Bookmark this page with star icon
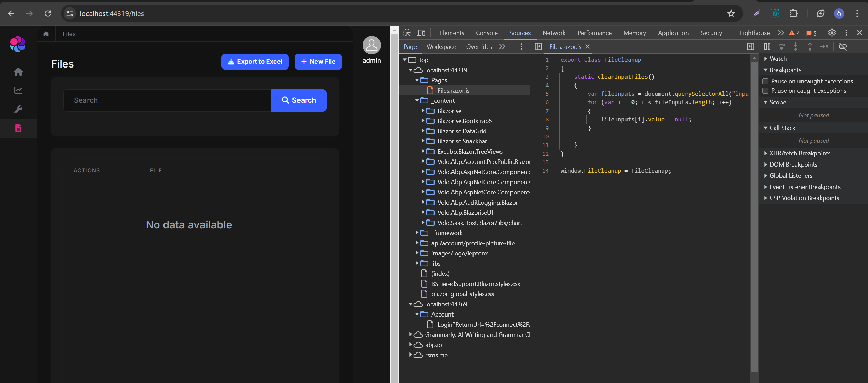This screenshot has height=383, width=868. click(731, 13)
